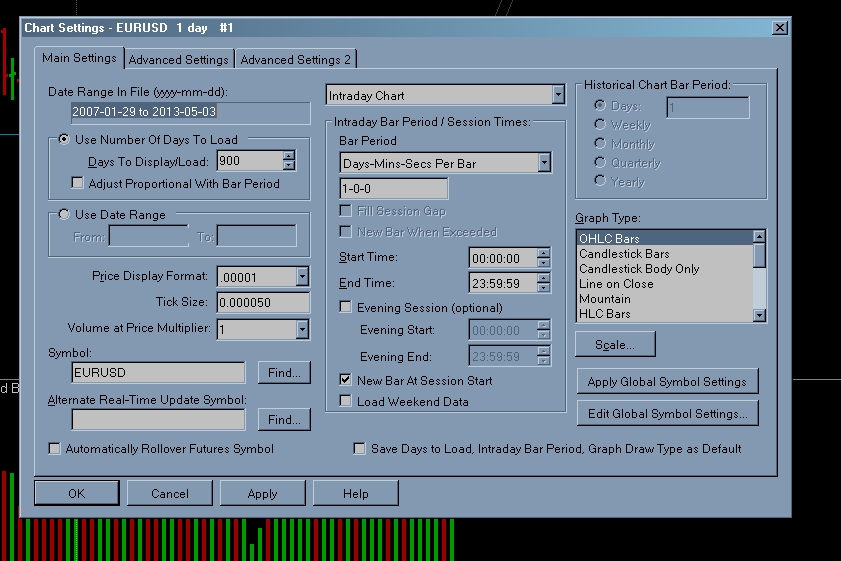Image resolution: width=841 pixels, height=561 pixels.
Task: Switch to the Advanced Settings tab
Action: coord(180,60)
